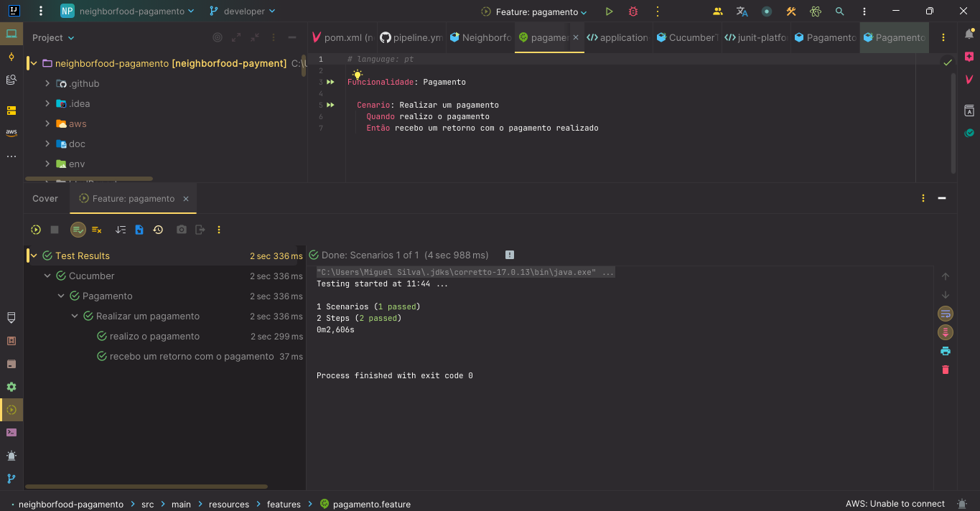
Task: Expand the aws folder
Action: [x=47, y=124]
